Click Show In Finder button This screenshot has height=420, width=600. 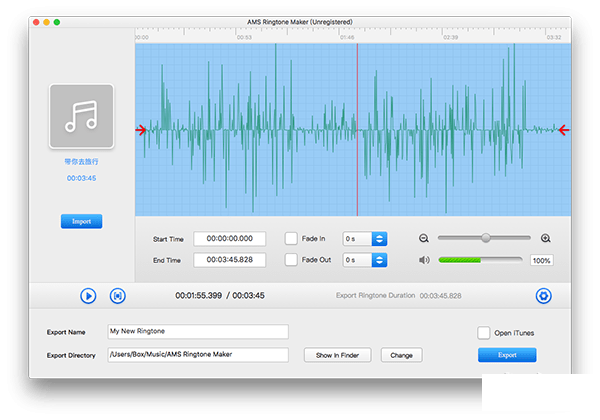338,355
